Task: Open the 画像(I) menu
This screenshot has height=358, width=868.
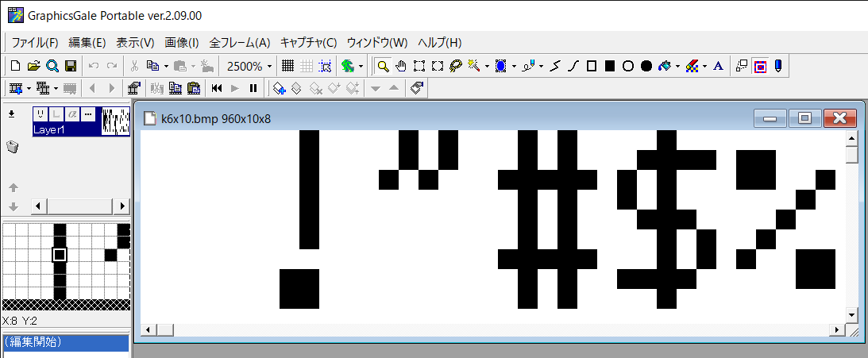Action: (x=182, y=43)
